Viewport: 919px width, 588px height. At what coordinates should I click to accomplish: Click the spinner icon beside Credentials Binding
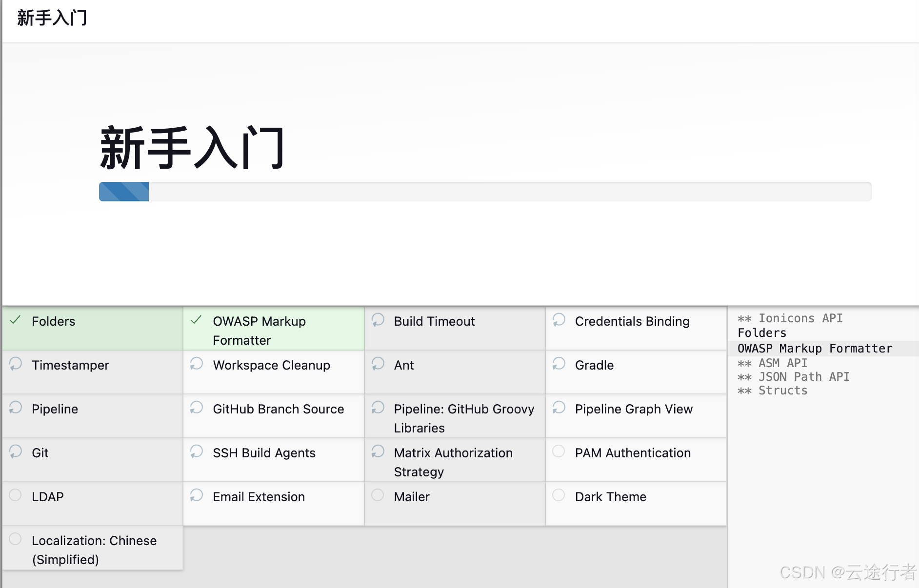point(559,320)
